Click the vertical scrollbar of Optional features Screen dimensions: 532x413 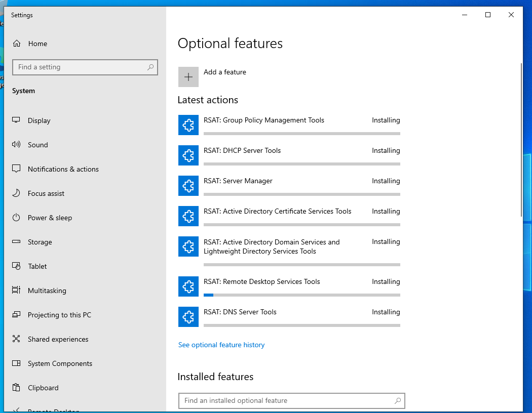(521, 140)
